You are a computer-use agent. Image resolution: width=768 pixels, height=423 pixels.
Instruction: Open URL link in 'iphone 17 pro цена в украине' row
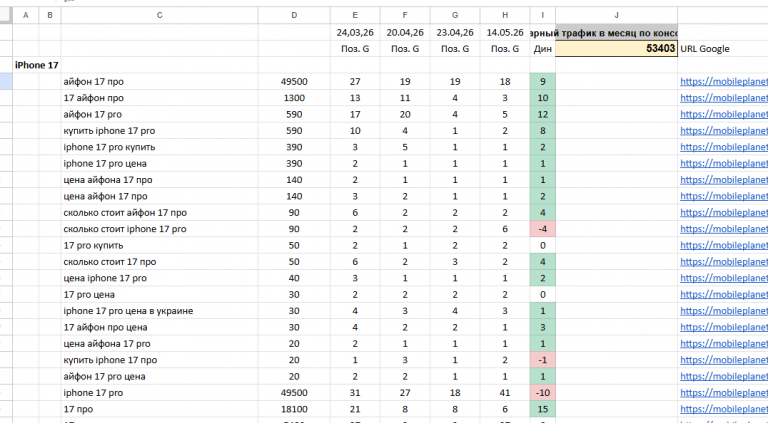tap(723, 311)
